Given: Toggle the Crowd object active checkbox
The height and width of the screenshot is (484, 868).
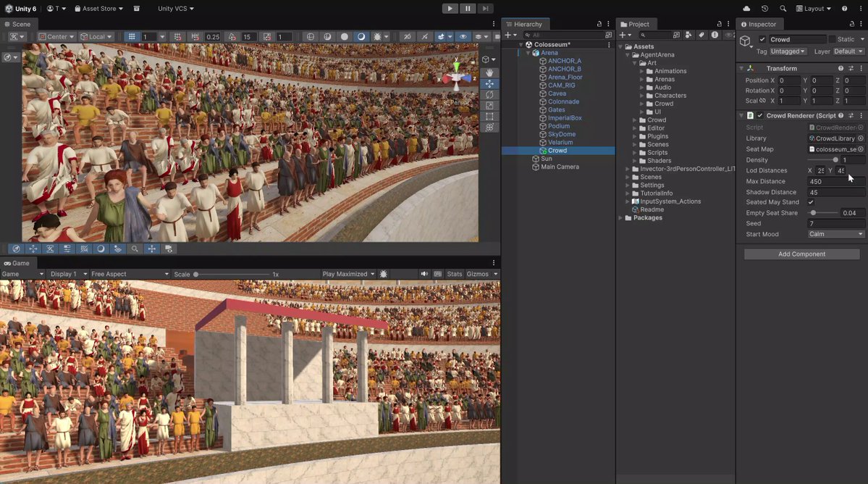Looking at the screenshot, I should coord(762,39).
